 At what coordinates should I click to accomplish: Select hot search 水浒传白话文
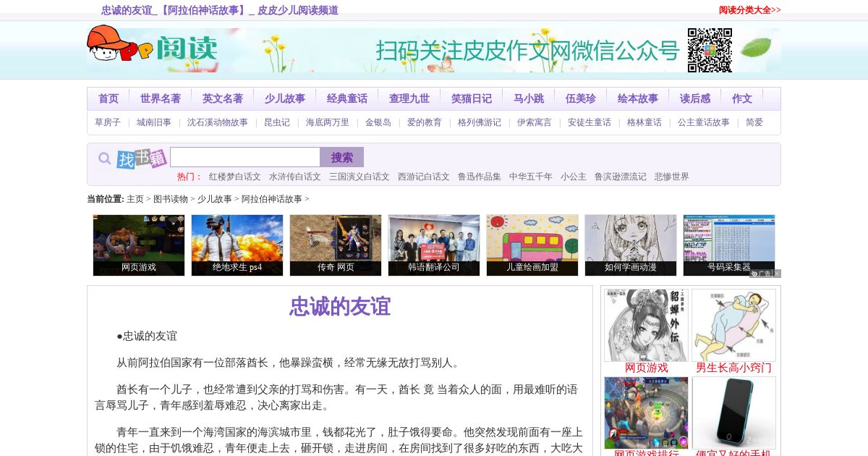(x=295, y=177)
